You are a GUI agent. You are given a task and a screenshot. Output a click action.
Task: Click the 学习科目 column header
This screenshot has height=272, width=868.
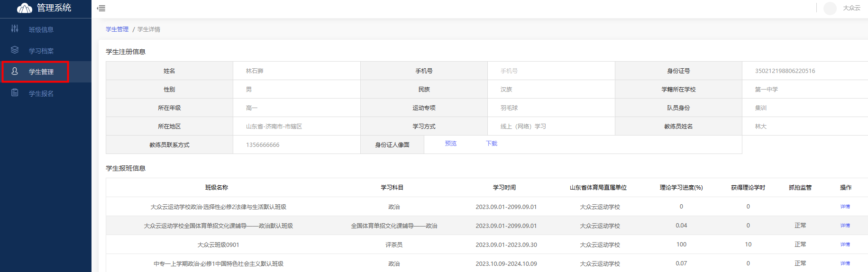pos(392,188)
